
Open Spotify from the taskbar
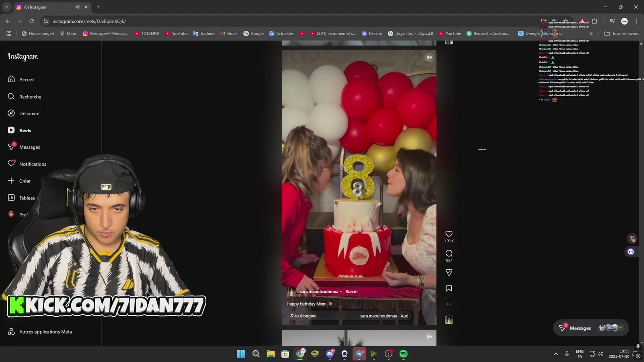pyautogui.click(x=404, y=354)
